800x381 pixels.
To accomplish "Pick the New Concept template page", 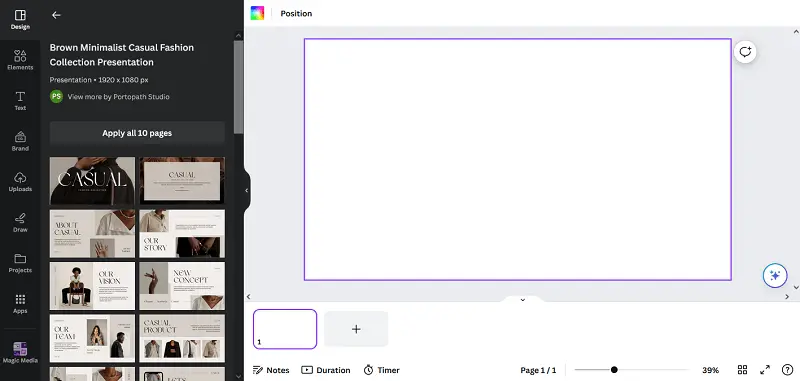I will pos(182,286).
